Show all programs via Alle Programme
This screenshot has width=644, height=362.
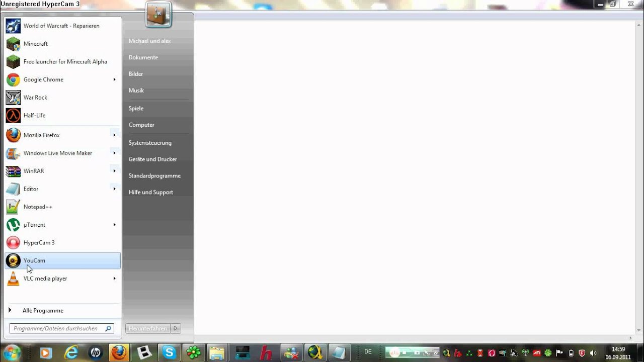[x=43, y=311]
